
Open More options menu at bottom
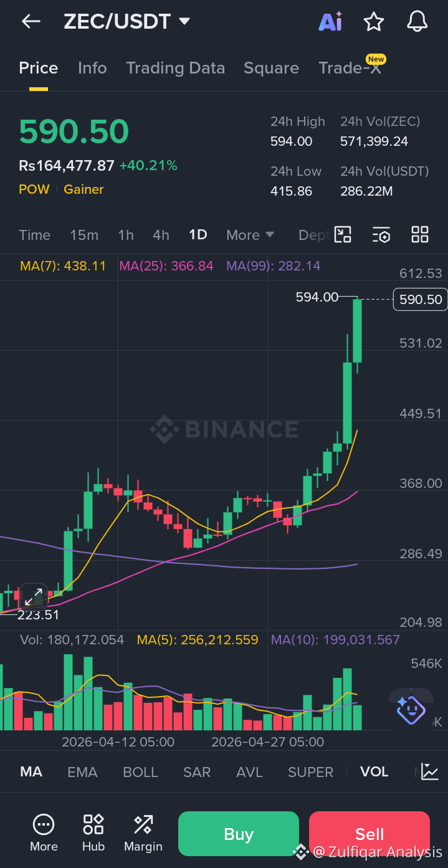click(x=44, y=833)
